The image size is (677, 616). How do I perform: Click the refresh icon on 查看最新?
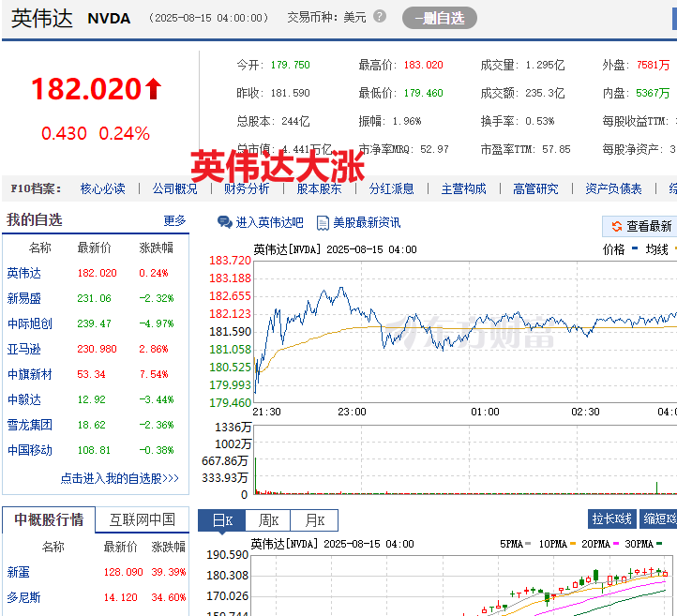(617, 226)
